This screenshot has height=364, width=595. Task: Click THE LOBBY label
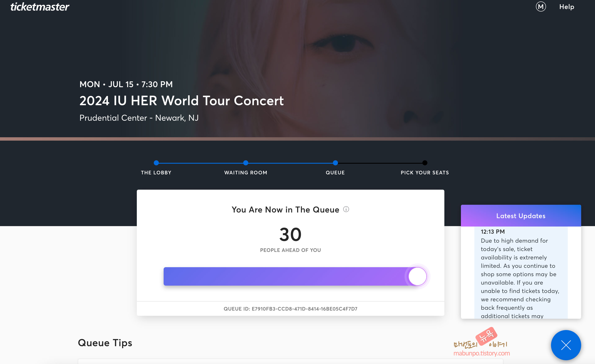tap(156, 172)
